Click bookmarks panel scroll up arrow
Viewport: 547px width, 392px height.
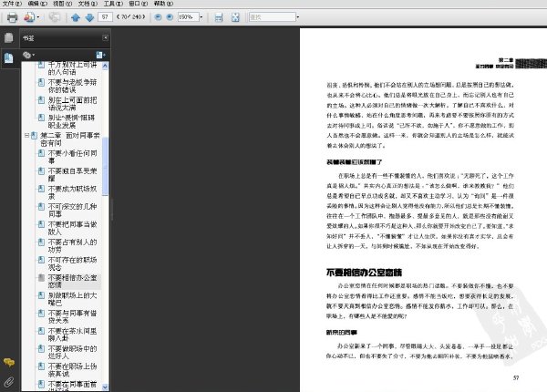point(105,66)
